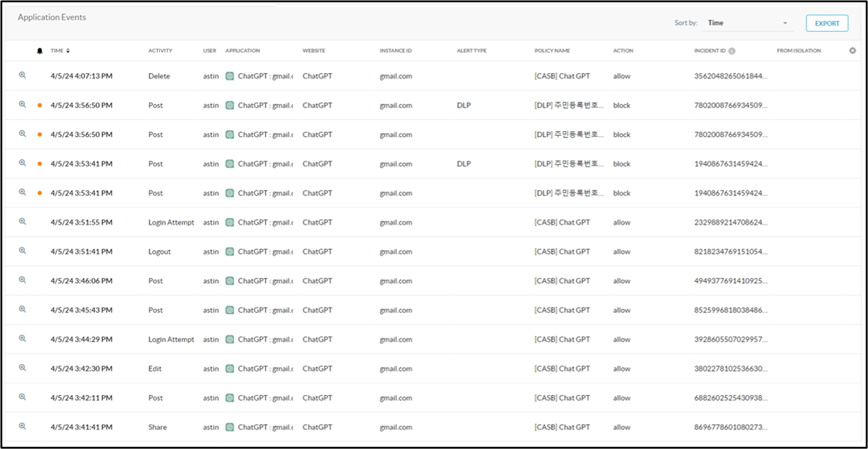
Task: Click ChatGPT app icon in Logout row
Action: click(230, 252)
